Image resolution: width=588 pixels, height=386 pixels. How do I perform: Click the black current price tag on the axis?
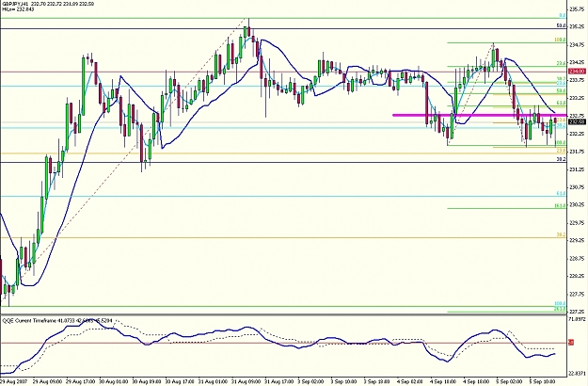pyautogui.click(x=578, y=121)
